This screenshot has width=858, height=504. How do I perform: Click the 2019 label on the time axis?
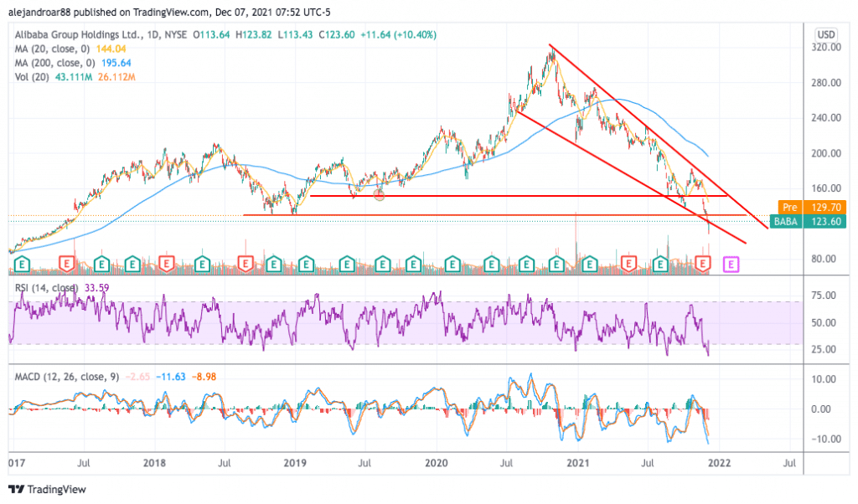coord(295,463)
